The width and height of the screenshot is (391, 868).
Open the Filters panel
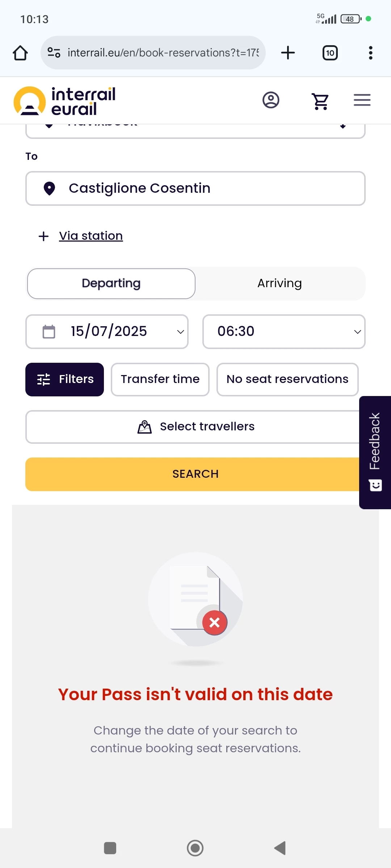[65, 379]
